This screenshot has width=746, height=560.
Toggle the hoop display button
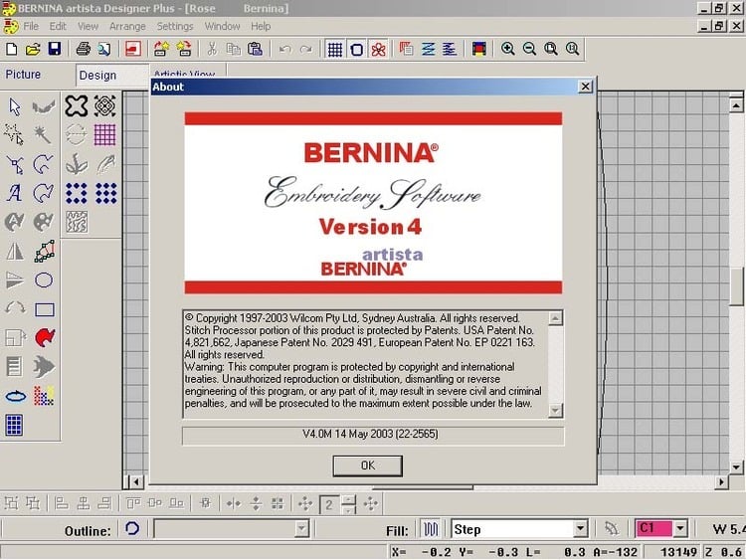[x=357, y=49]
